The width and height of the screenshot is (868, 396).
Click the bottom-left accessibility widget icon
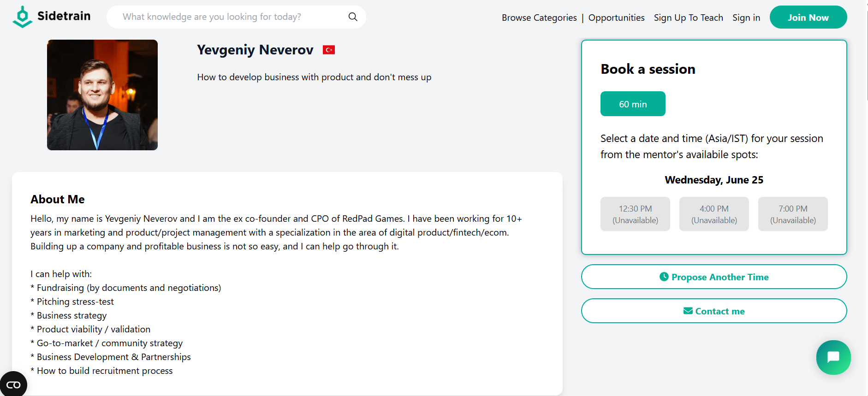[x=13, y=384]
